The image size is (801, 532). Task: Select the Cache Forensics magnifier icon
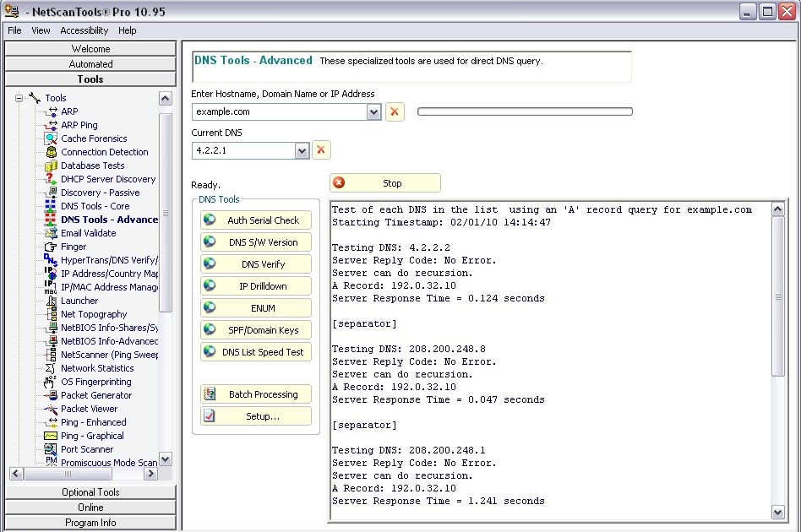click(51, 138)
